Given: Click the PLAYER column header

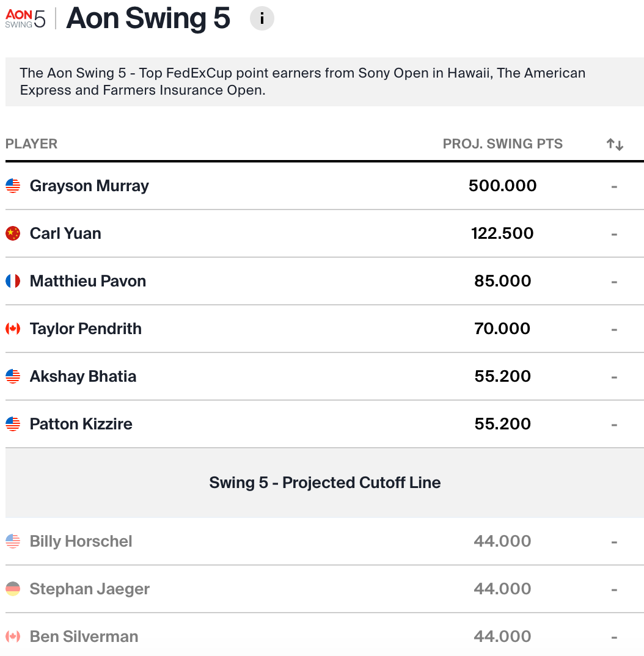Looking at the screenshot, I should 32,144.
